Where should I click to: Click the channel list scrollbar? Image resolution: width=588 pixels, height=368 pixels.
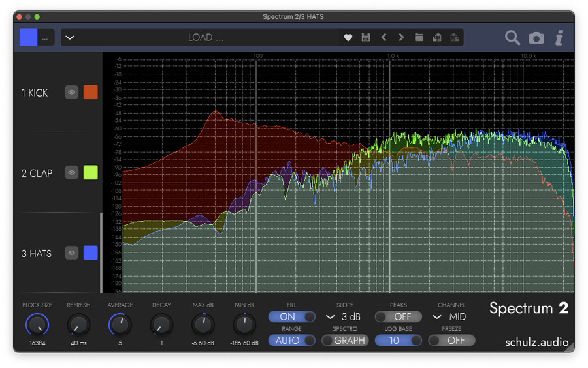click(101, 253)
